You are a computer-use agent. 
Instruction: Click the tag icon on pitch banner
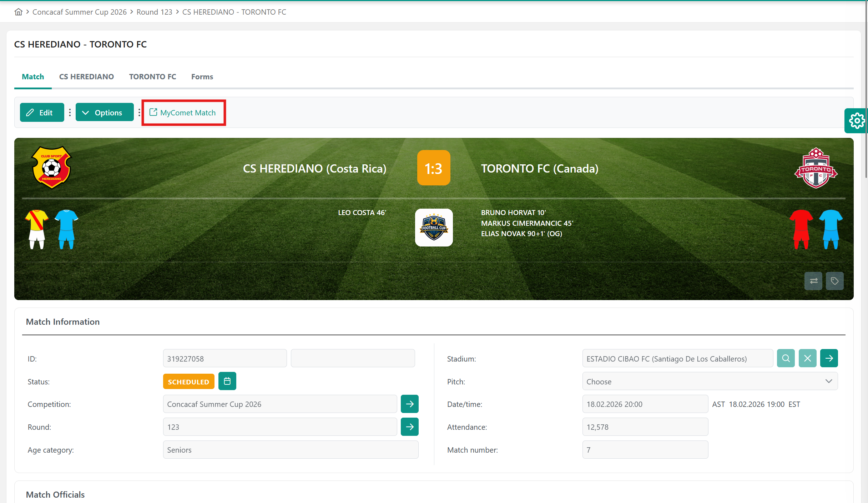[834, 281]
